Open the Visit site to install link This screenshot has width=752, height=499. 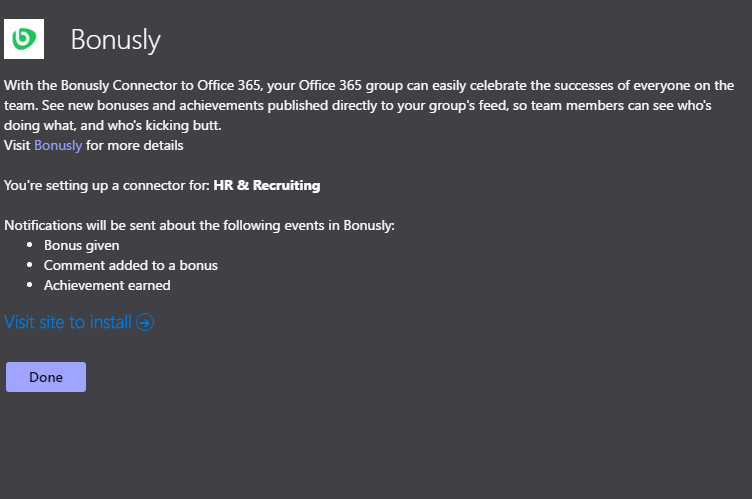tap(79, 322)
